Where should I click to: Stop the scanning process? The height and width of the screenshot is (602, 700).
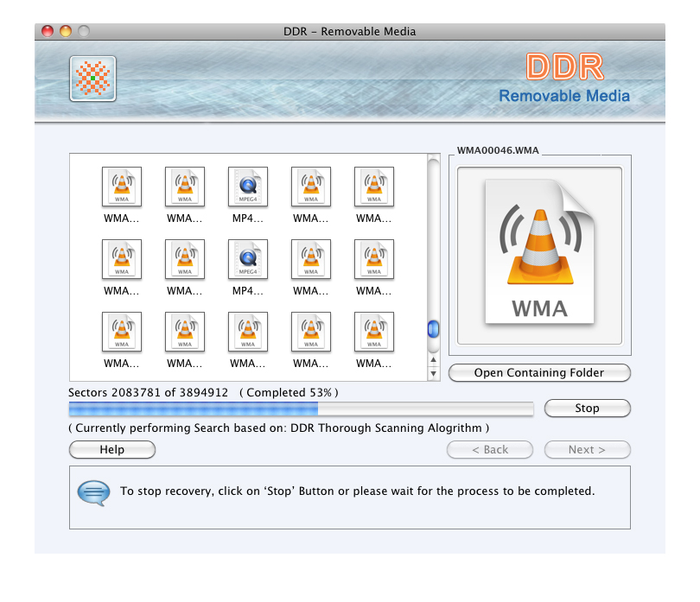(x=587, y=408)
